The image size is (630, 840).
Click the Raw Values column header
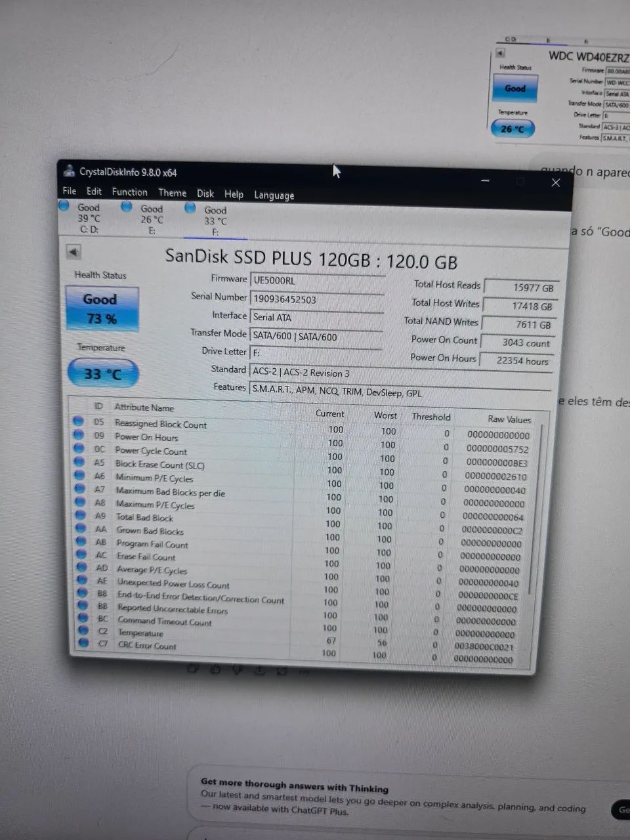509,419
